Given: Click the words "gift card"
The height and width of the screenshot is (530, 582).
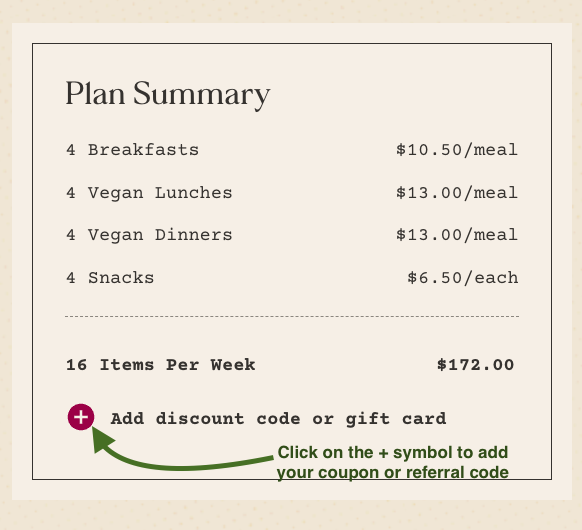Looking at the screenshot, I should [396, 419].
